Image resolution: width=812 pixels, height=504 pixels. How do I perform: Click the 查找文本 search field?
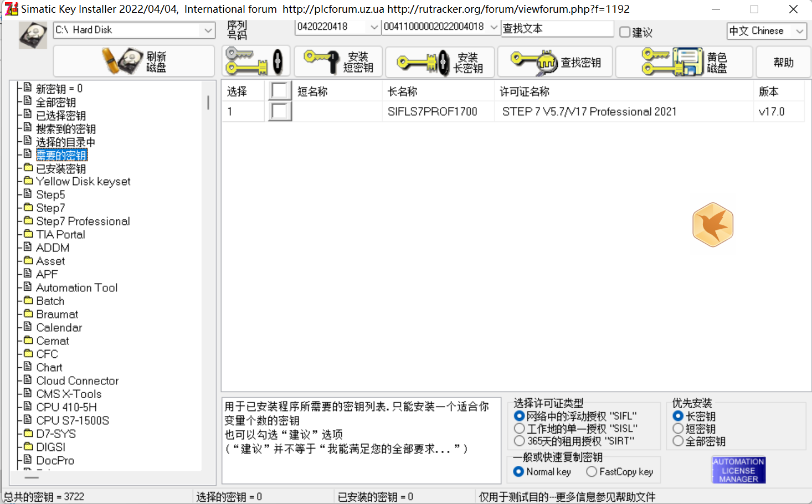click(x=557, y=28)
